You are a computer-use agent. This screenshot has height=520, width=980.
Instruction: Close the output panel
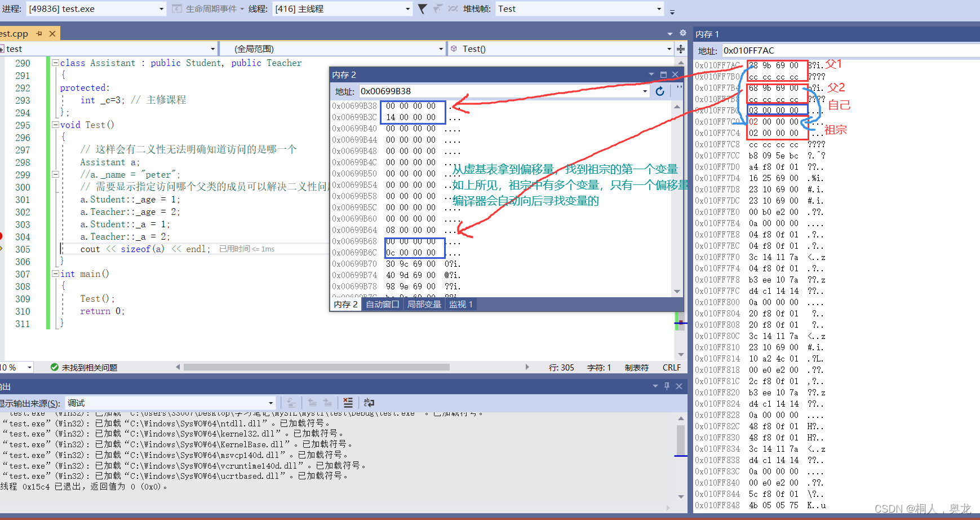coord(679,386)
